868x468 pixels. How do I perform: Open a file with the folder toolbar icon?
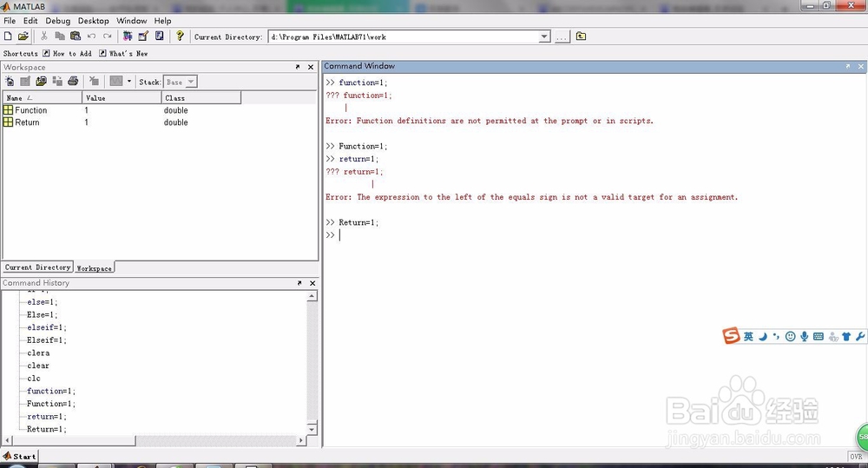[x=23, y=36]
